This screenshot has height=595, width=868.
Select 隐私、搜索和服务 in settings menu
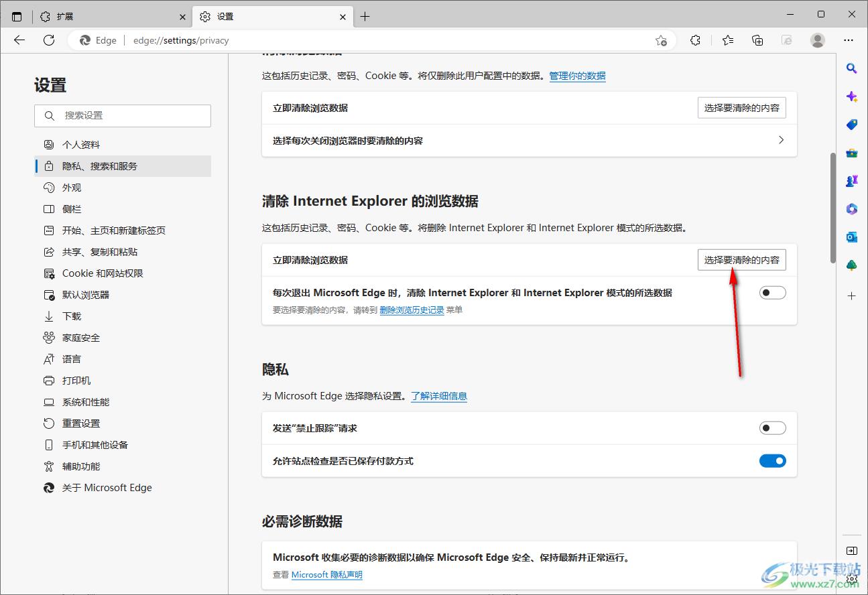(x=123, y=166)
